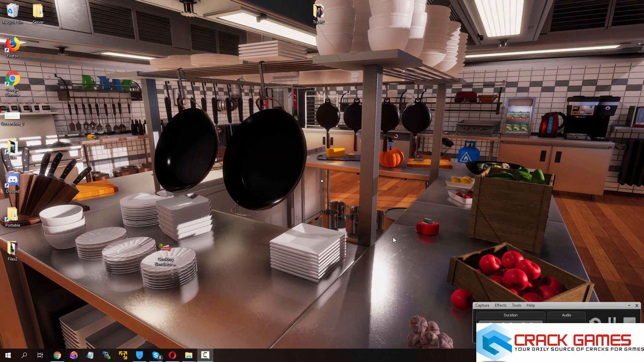
Task: Open the Trash2 folder icon
Action: [x=318, y=11]
